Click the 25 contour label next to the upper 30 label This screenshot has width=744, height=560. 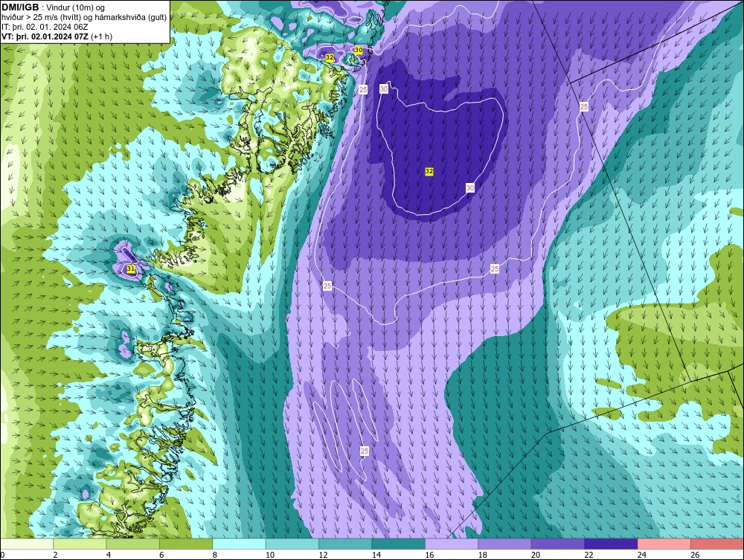pyautogui.click(x=363, y=90)
